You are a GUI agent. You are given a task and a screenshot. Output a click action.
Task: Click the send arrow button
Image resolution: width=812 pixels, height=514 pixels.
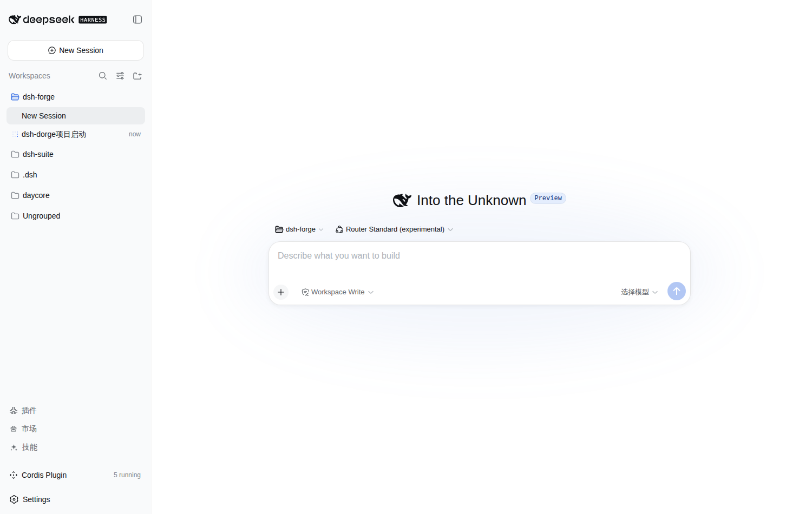[x=677, y=291]
